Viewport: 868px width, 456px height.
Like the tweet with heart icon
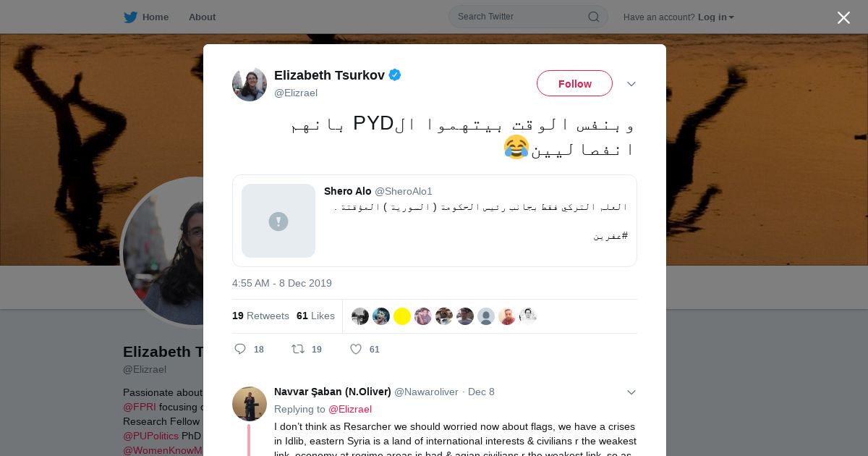356,349
